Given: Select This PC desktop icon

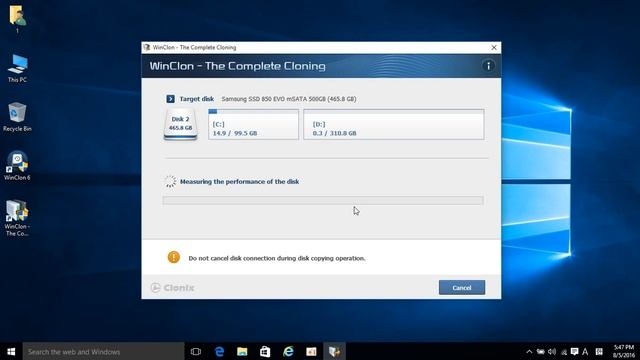Looking at the screenshot, I should pos(17,68).
